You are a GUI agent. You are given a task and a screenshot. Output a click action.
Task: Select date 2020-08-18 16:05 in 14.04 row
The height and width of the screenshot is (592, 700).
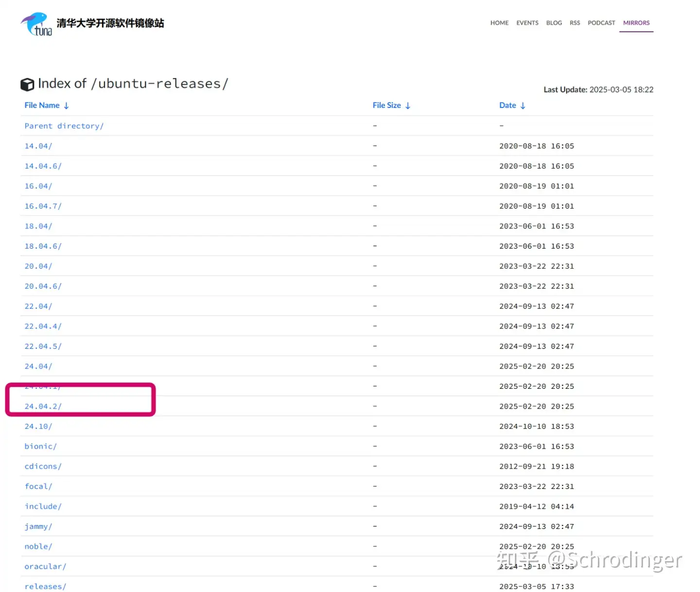coord(537,146)
